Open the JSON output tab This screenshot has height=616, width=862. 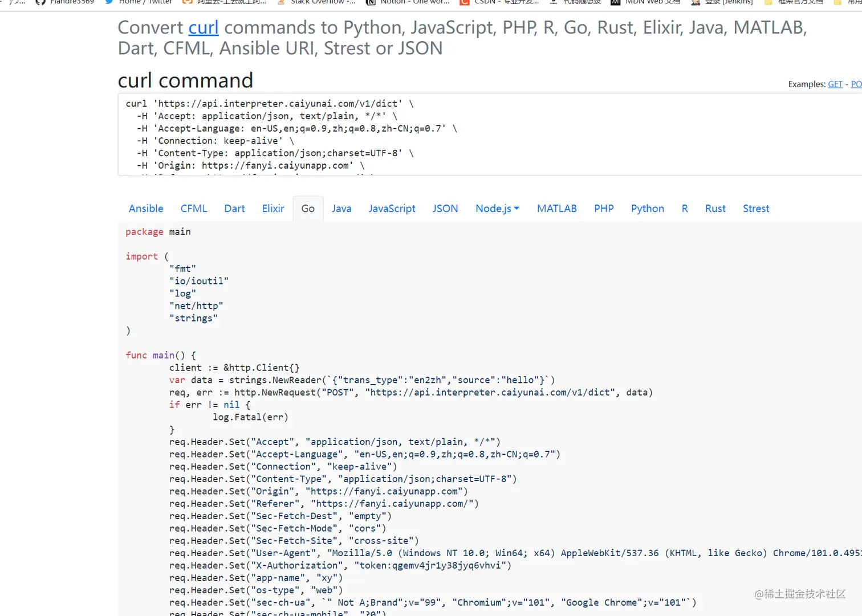[445, 209]
